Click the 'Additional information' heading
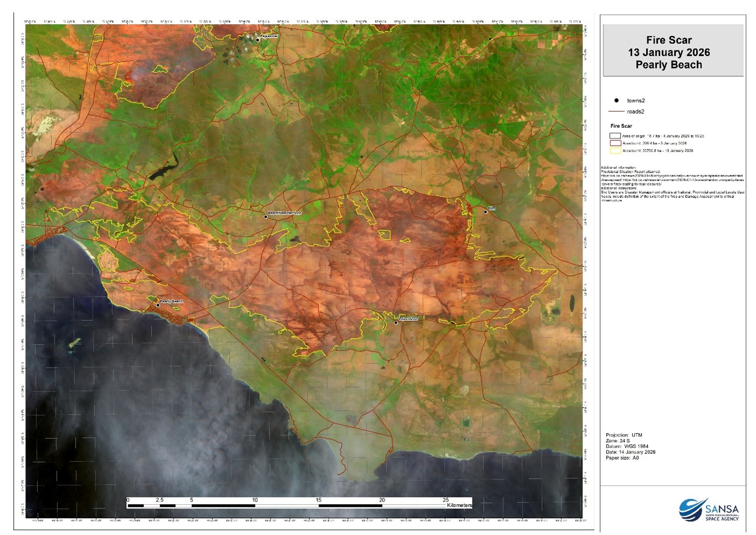Screen dimensions: 756x535 coord(618,168)
